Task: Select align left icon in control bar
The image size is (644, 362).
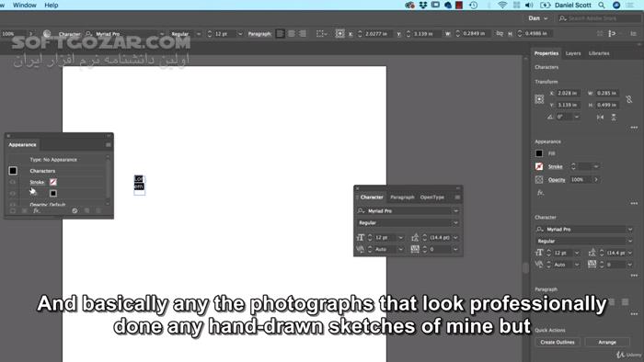Action: [280, 34]
